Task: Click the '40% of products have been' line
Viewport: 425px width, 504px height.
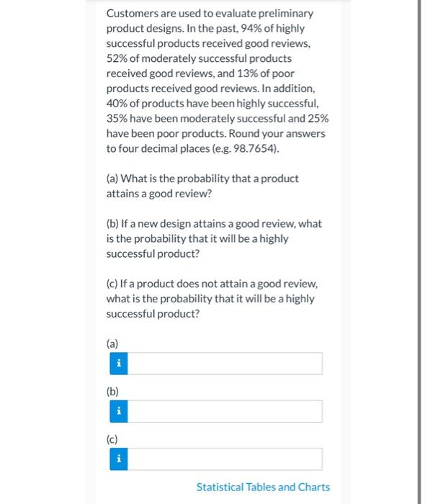Action: (x=212, y=104)
